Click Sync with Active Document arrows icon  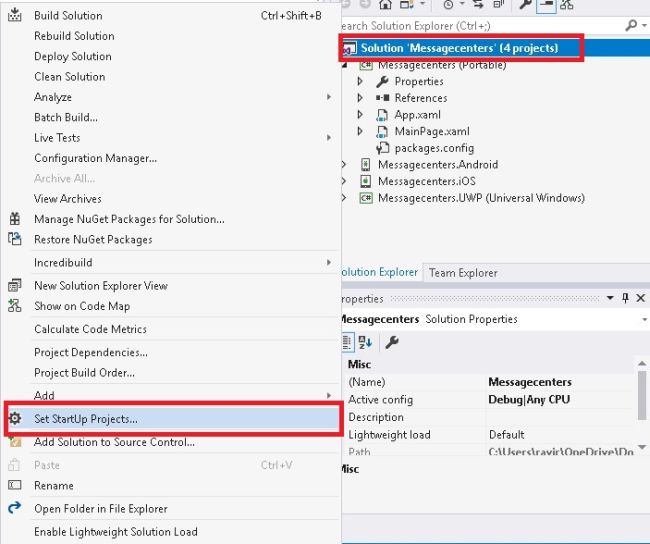click(x=478, y=5)
